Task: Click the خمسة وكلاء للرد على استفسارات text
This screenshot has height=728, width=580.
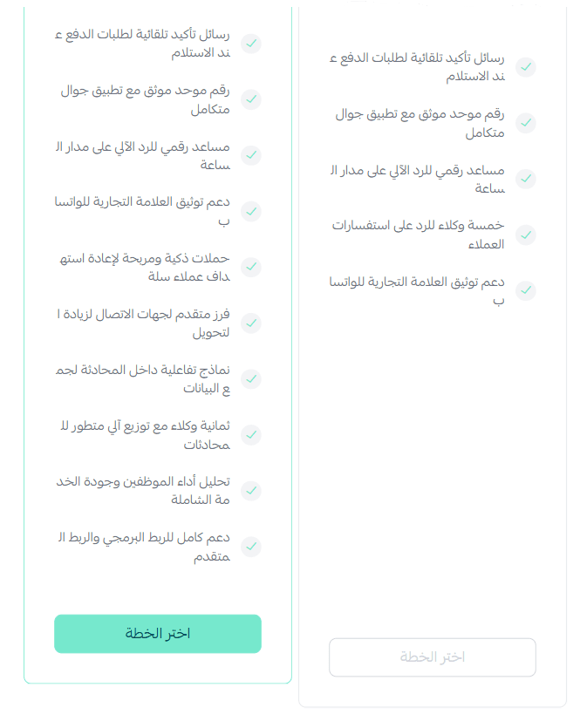Action: tap(418, 235)
